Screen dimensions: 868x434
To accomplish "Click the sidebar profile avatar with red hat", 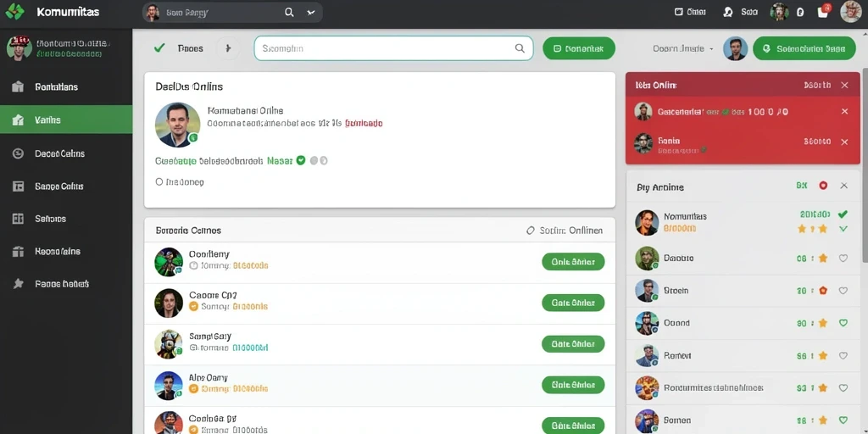I will 19,48.
